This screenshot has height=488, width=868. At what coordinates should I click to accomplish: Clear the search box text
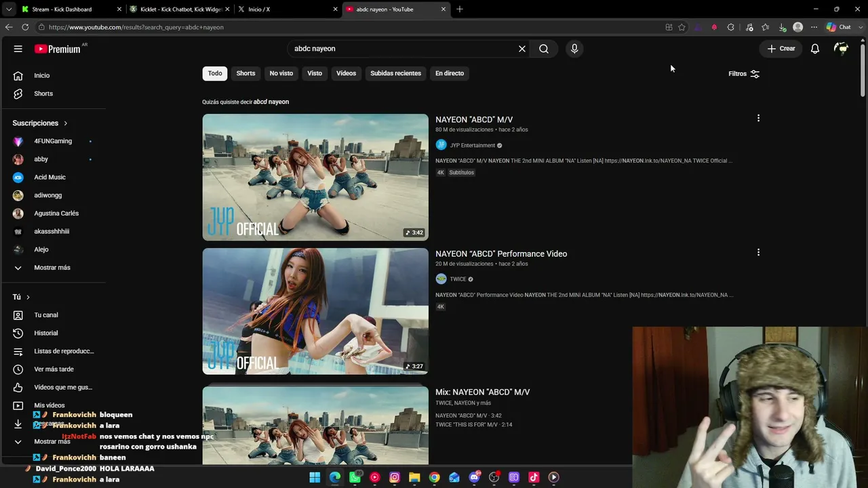[522, 49]
